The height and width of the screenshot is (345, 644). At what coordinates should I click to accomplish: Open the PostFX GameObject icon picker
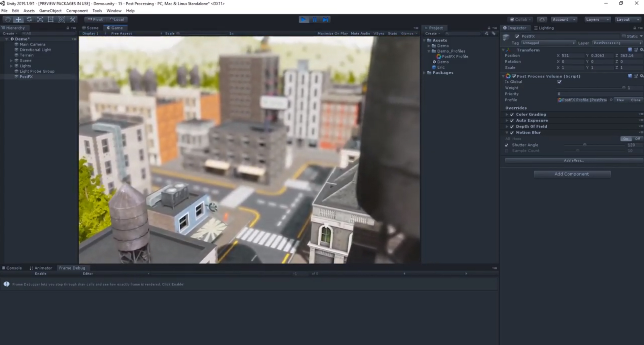tap(506, 38)
